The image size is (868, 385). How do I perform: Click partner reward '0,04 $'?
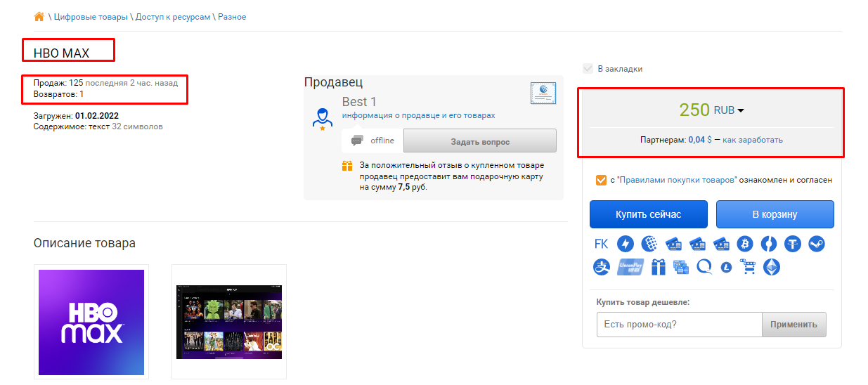click(x=700, y=140)
